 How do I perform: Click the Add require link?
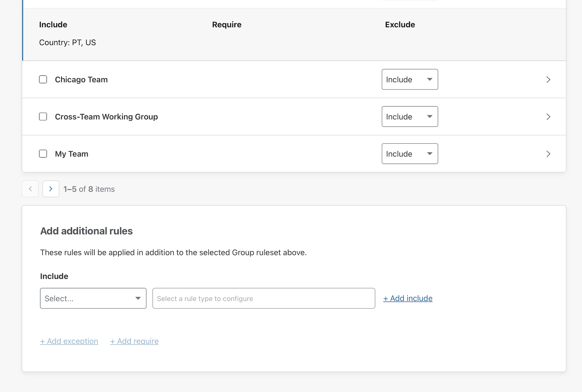coord(134,341)
